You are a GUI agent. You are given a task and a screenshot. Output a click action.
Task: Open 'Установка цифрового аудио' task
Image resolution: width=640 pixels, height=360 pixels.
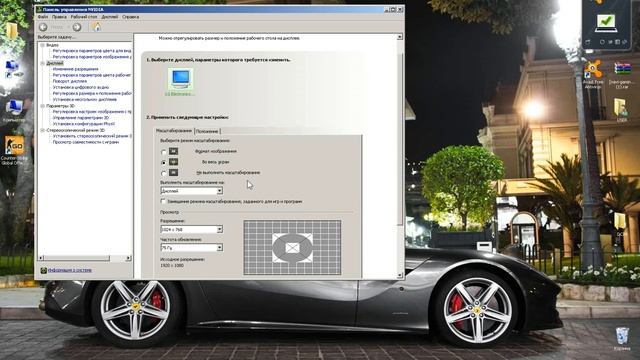81,87
